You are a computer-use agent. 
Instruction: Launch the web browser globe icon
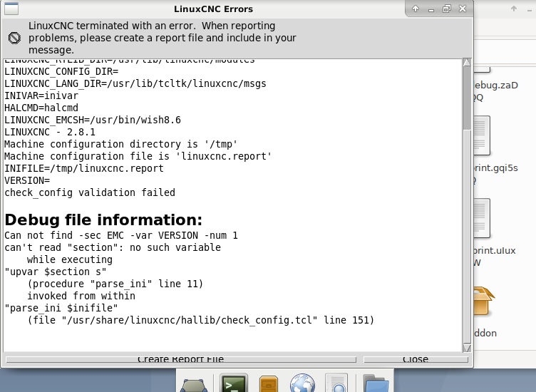tap(302, 383)
